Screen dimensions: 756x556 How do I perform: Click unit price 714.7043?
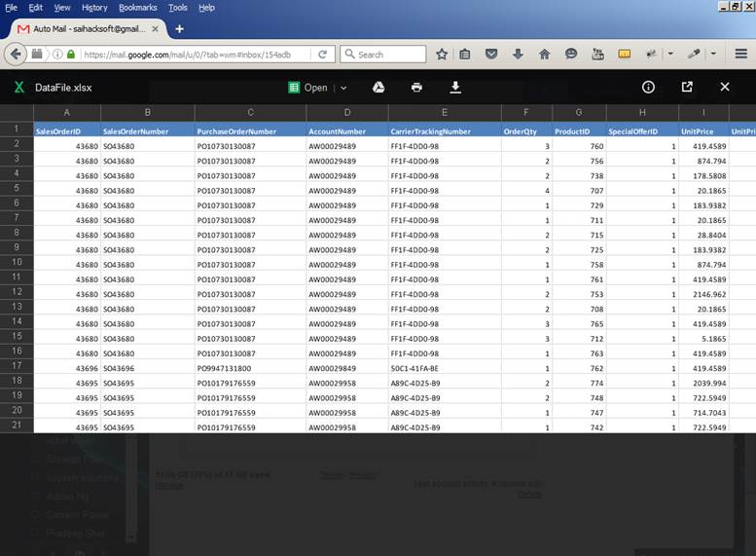[703, 413]
